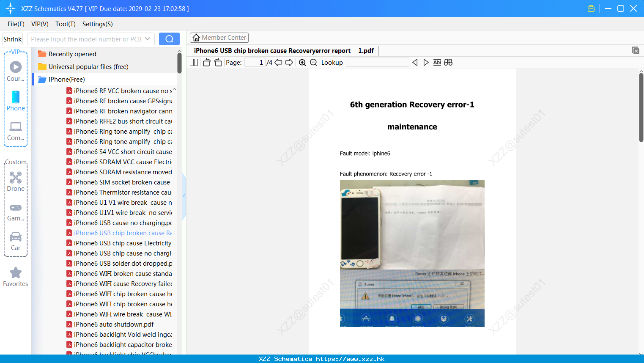
Task: Toggle the two-page layout view icon
Action: pos(194,63)
